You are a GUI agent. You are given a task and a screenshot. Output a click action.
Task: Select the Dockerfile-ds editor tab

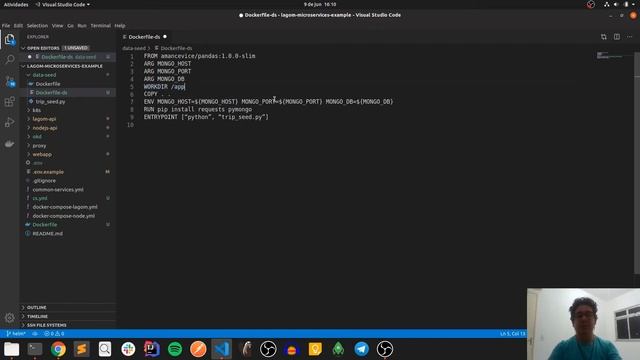144,37
